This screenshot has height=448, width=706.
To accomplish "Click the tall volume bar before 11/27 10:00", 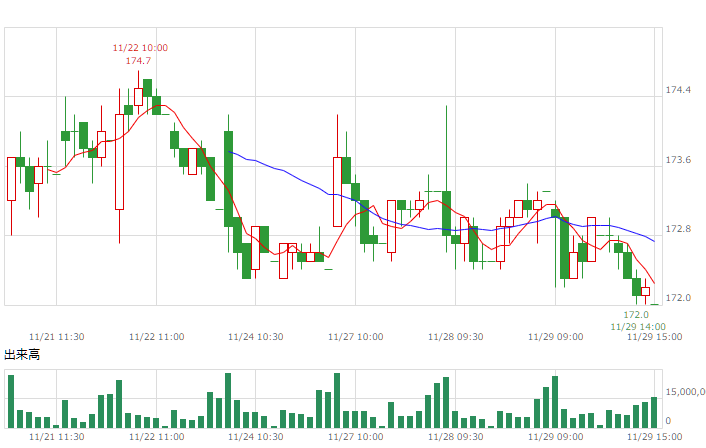I will pos(337,401).
